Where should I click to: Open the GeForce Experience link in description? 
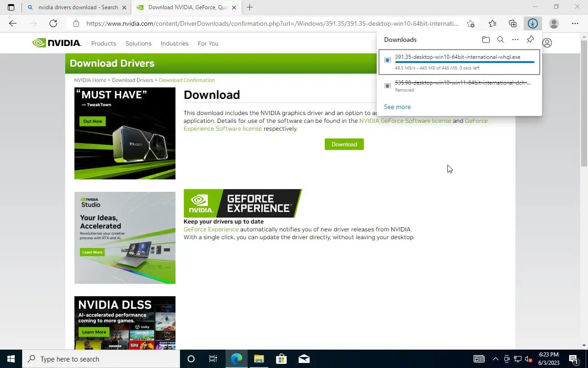coord(211,229)
